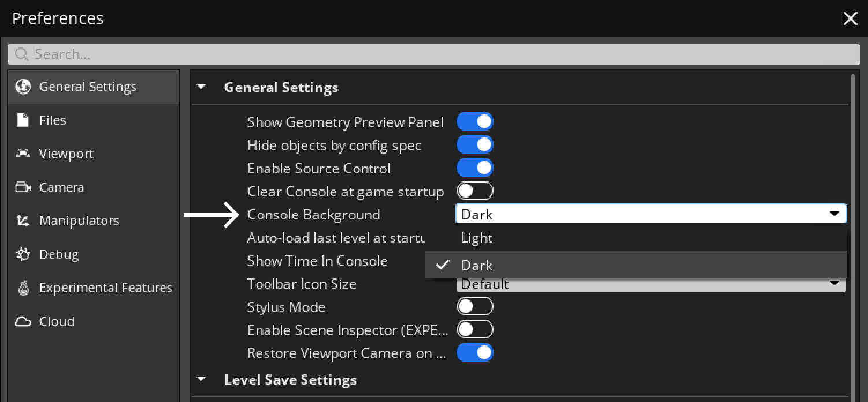This screenshot has width=868, height=402.
Task: Open Experimental Features via its flask icon
Action: pos(22,287)
